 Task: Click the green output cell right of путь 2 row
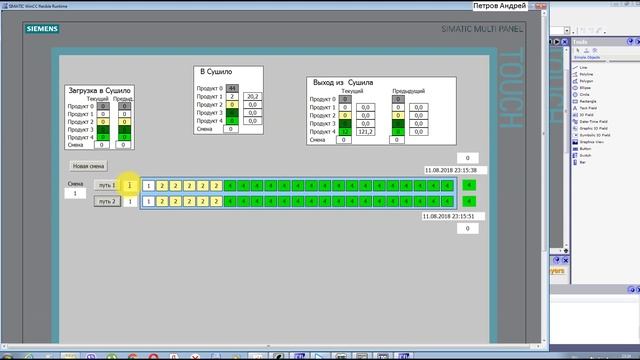click(x=469, y=201)
